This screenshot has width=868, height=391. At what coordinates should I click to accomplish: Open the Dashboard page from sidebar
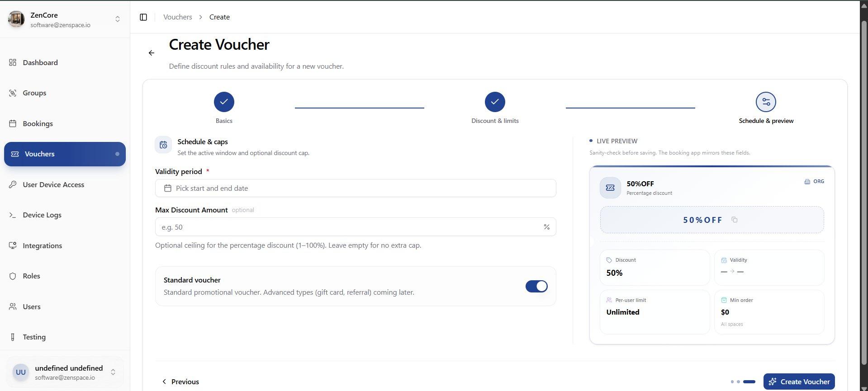click(x=65, y=62)
